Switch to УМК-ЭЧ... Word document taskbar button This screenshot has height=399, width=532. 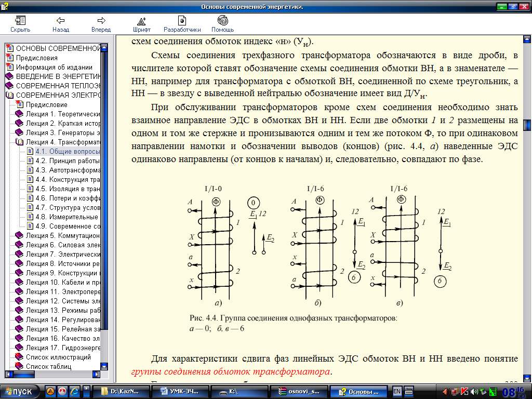(180, 392)
